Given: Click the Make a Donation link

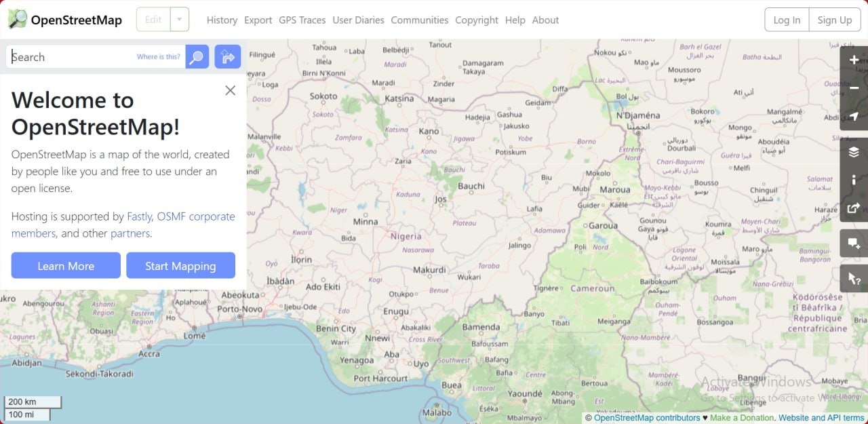Looking at the screenshot, I should coord(742,418).
